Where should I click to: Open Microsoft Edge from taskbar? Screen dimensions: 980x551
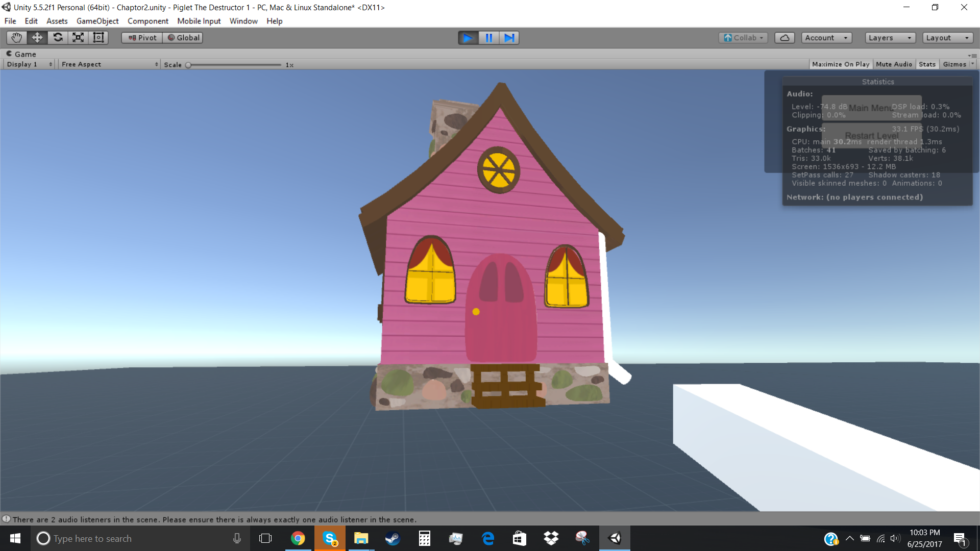coord(488,538)
